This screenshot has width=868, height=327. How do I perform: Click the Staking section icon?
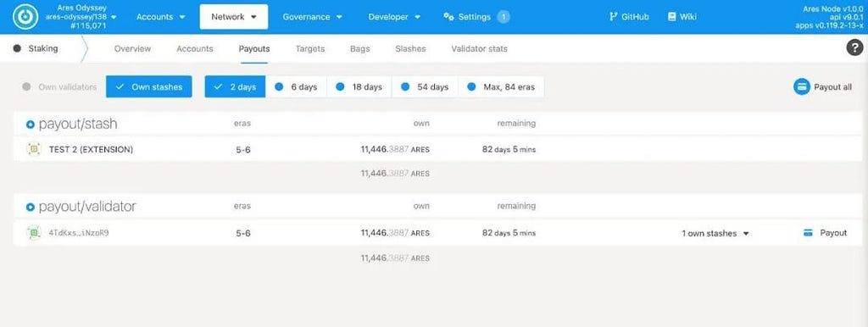click(x=17, y=48)
